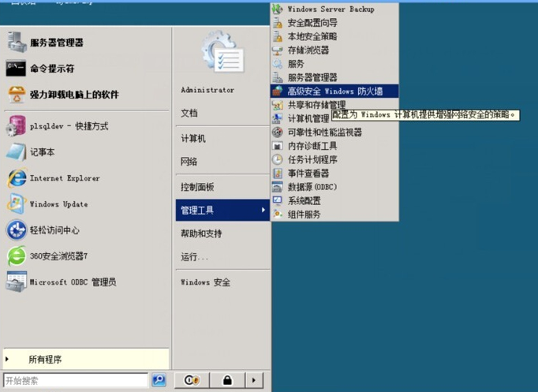Select 命令提示符 label in pinned list
538x392 pixels.
52,69
